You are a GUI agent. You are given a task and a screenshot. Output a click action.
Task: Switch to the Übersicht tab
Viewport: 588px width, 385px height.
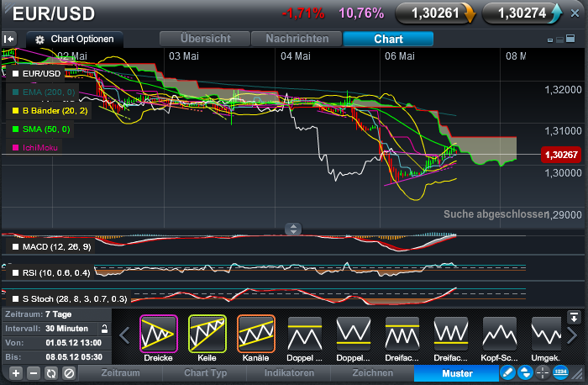[205, 39]
